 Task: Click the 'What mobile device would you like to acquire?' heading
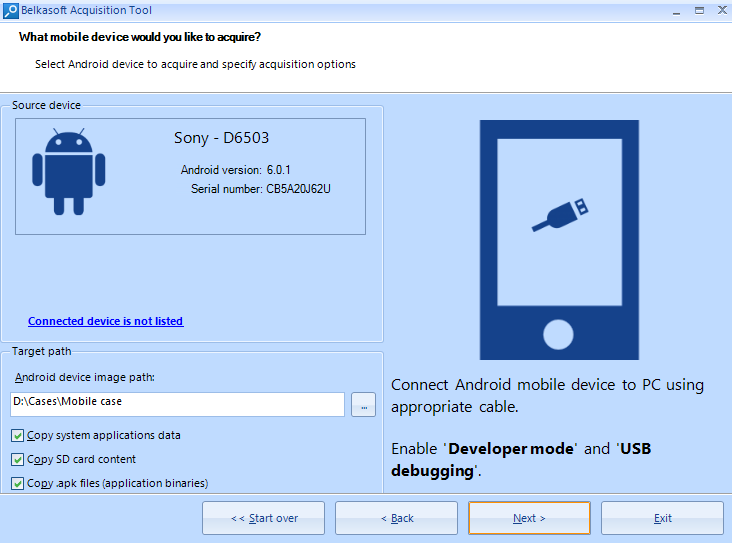point(140,37)
